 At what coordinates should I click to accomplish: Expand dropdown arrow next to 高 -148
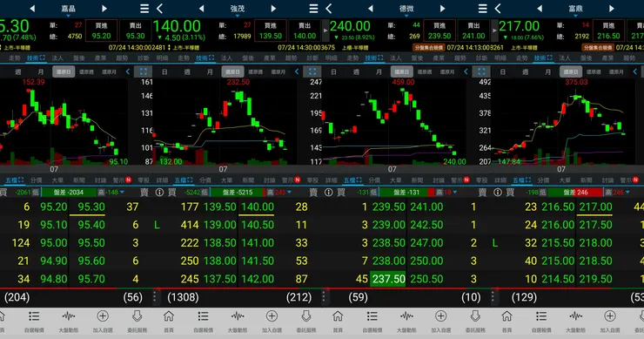point(122,192)
